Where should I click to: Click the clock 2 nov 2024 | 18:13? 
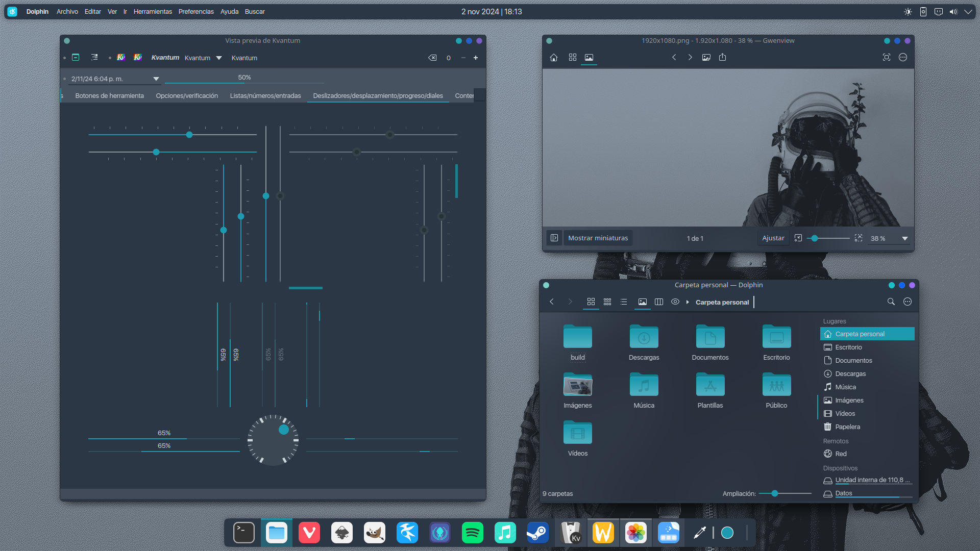pyautogui.click(x=492, y=12)
